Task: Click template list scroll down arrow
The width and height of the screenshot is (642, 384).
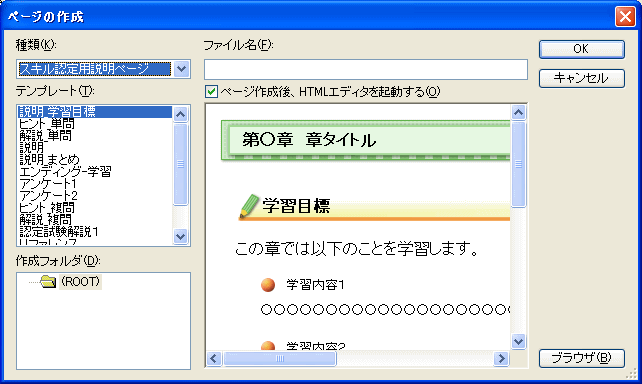Action: coord(181,236)
